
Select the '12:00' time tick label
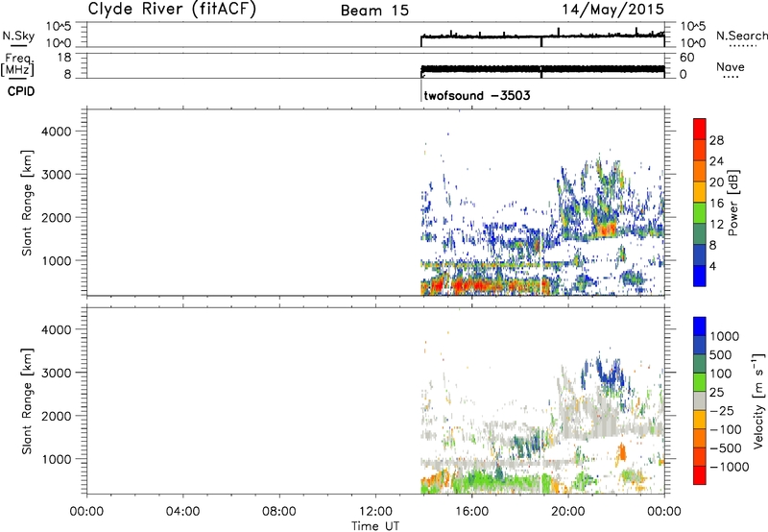(375, 512)
